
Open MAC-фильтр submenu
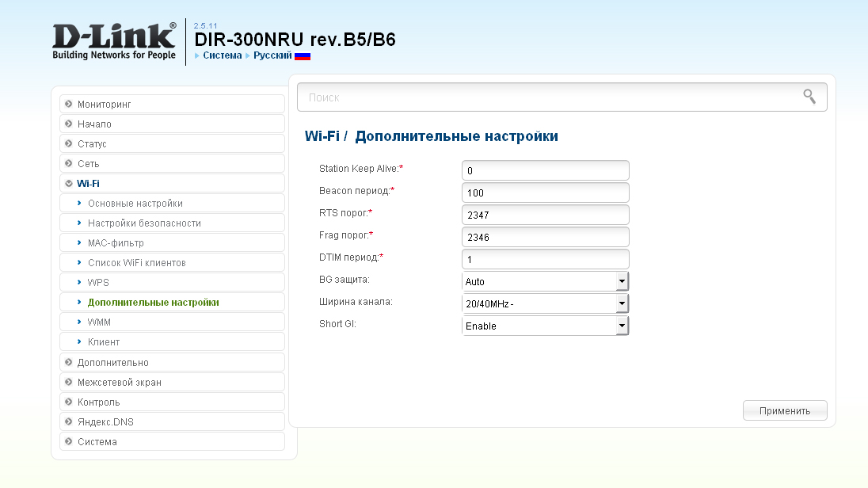tap(172, 242)
